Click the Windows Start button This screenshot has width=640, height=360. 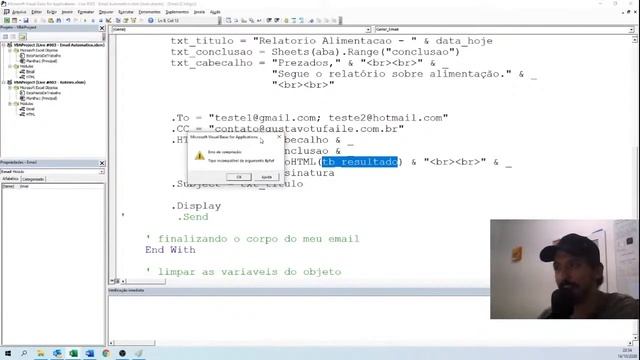(x=8, y=353)
